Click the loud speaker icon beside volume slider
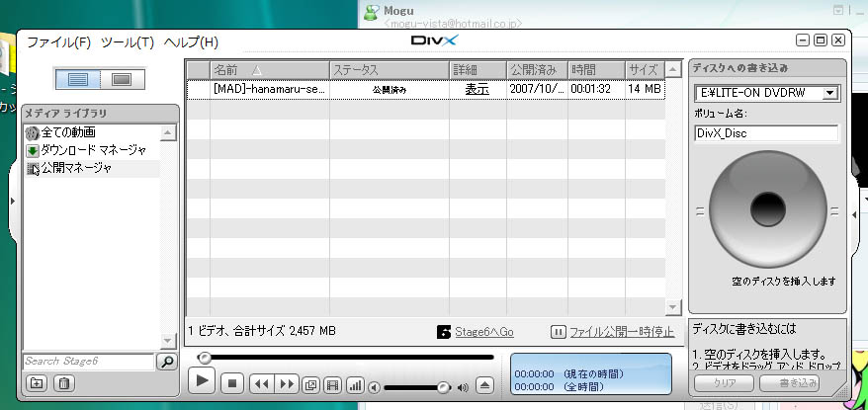Screen dimensions: 868x410 [463, 387]
